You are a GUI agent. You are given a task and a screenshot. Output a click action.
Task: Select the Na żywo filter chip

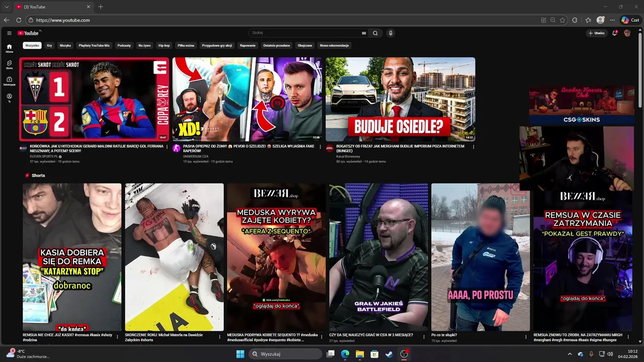click(144, 45)
